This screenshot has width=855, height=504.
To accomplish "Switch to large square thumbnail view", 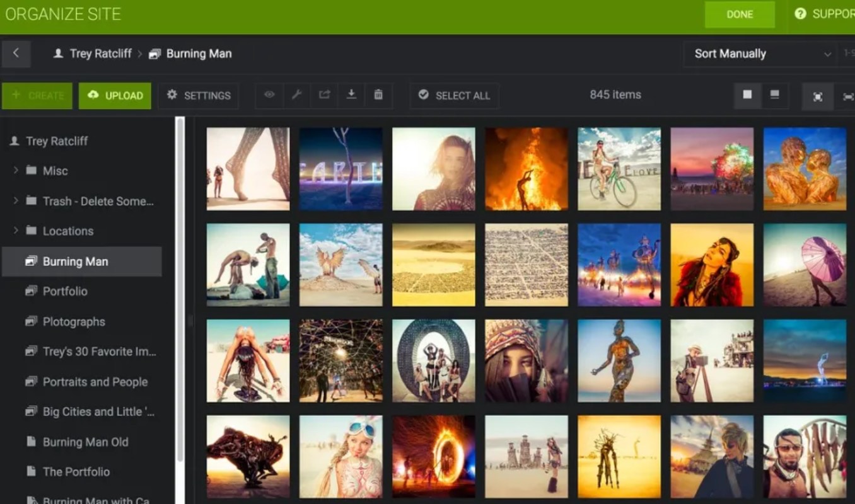I will [x=747, y=95].
